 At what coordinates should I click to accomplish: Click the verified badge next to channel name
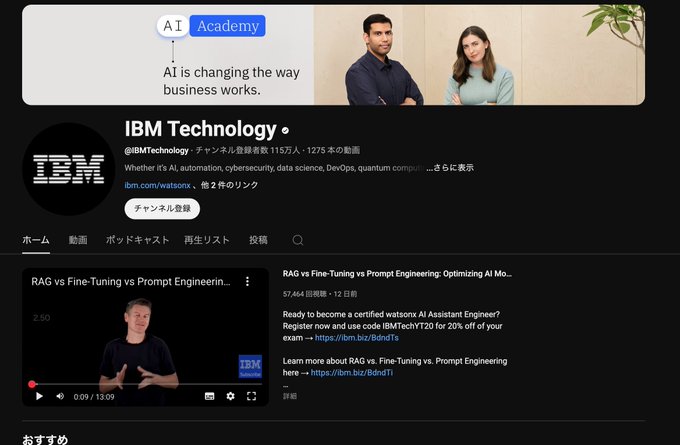coord(285,130)
